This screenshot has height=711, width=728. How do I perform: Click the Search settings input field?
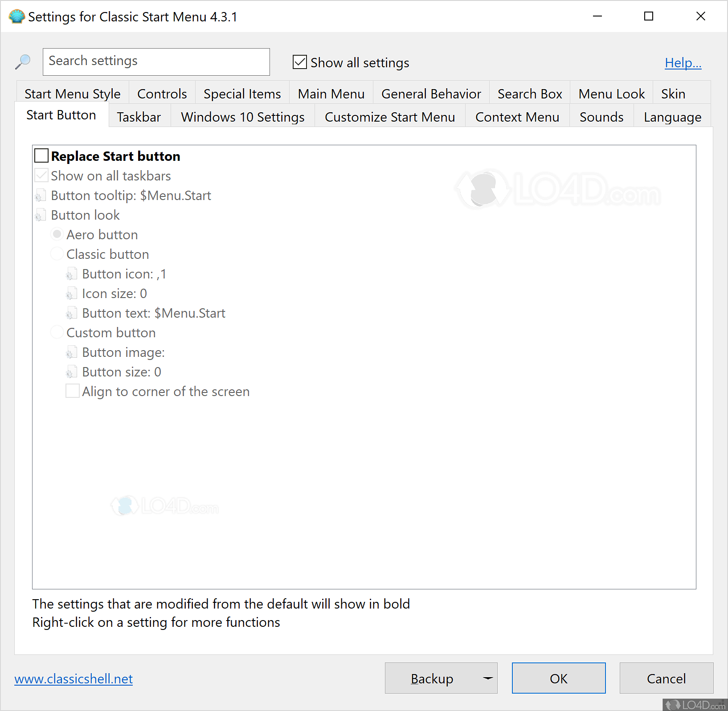click(156, 62)
